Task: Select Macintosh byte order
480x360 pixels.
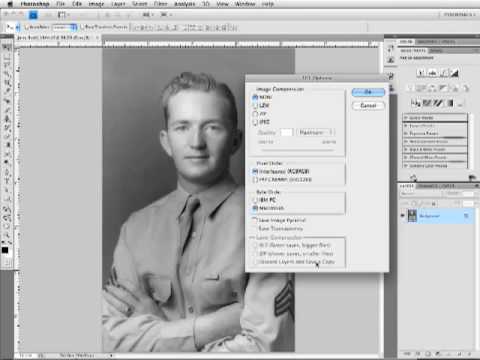Action: [x=255, y=208]
